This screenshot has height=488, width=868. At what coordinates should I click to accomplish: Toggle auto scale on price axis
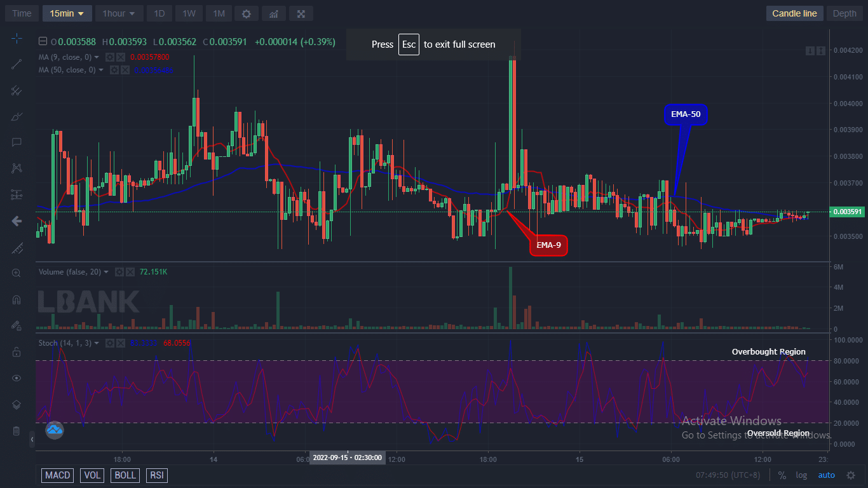coord(826,475)
